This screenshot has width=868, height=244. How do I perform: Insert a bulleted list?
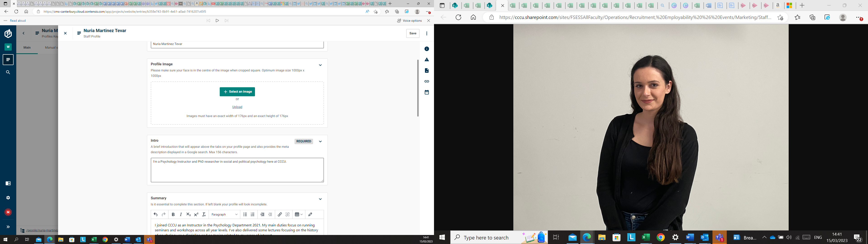tap(245, 214)
